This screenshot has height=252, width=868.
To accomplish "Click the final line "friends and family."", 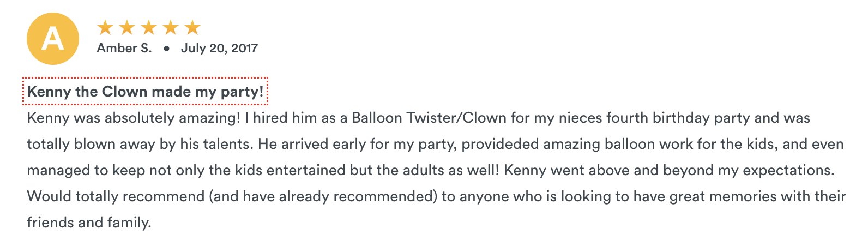I will tap(89, 223).
